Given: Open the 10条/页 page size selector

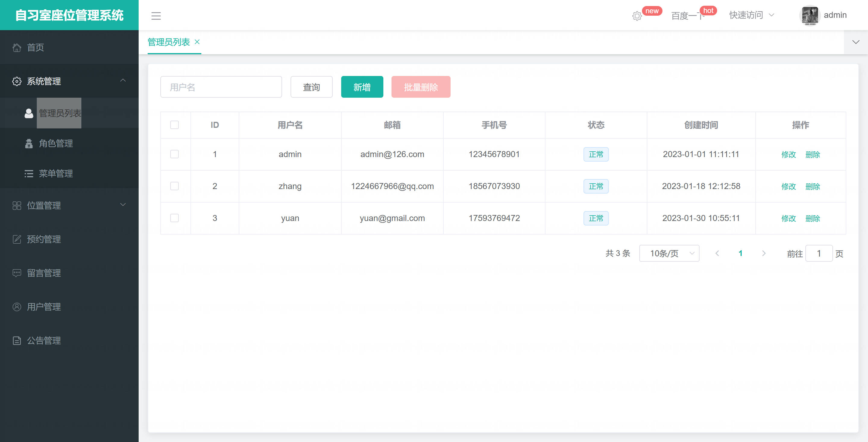Looking at the screenshot, I should pyautogui.click(x=669, y=253).
